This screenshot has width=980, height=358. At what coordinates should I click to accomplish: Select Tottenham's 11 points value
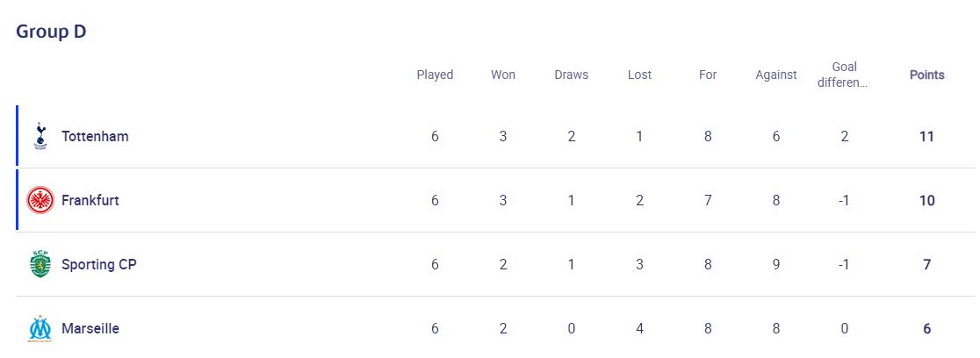927,136
